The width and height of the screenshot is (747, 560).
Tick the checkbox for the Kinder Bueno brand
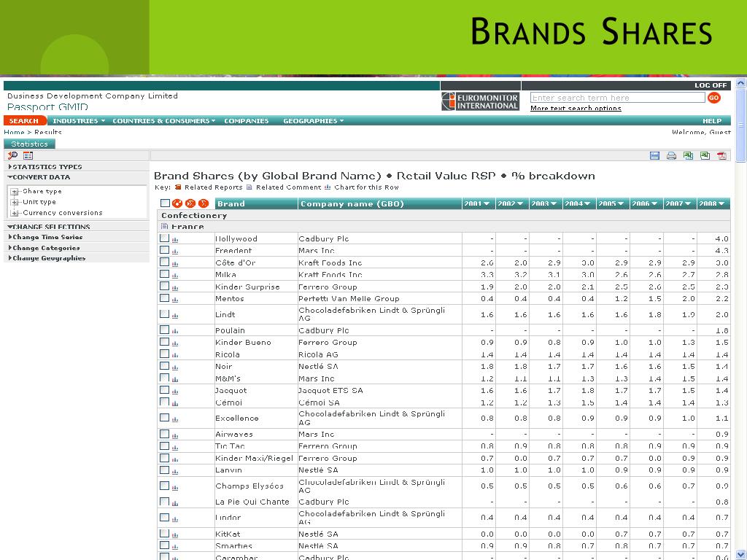[164, 341]
